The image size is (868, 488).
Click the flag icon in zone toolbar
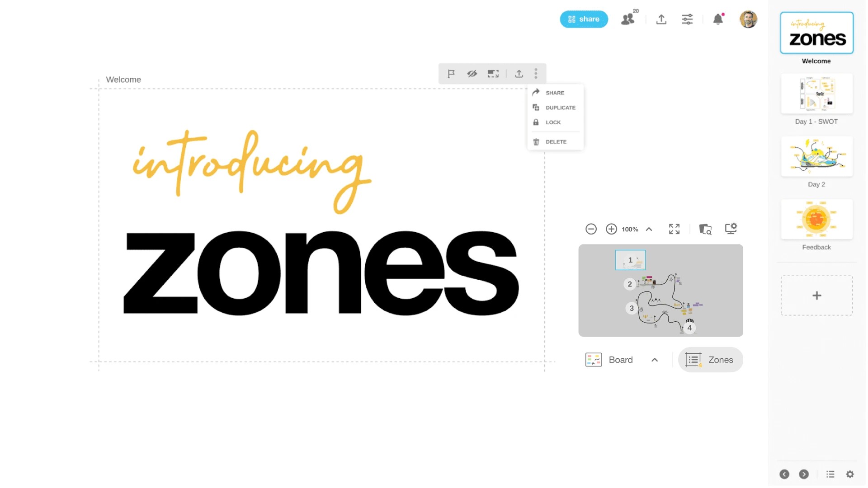coord(451,74)
